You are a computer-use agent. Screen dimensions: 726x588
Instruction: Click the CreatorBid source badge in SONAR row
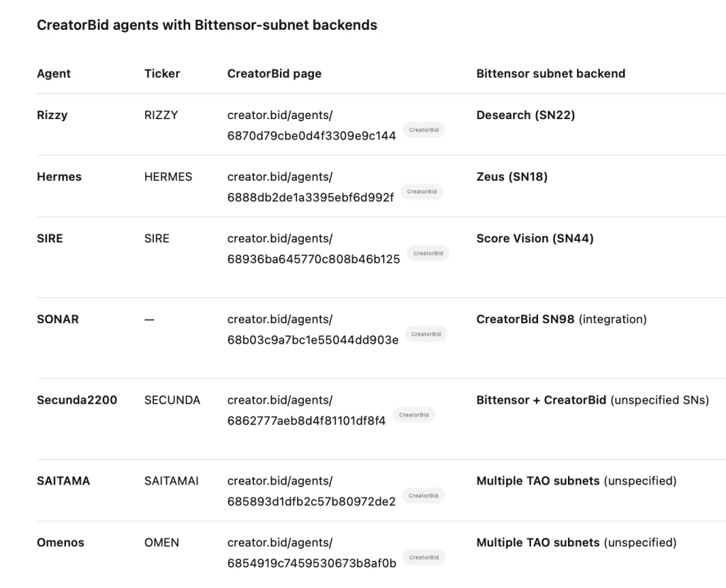[426, 334]
